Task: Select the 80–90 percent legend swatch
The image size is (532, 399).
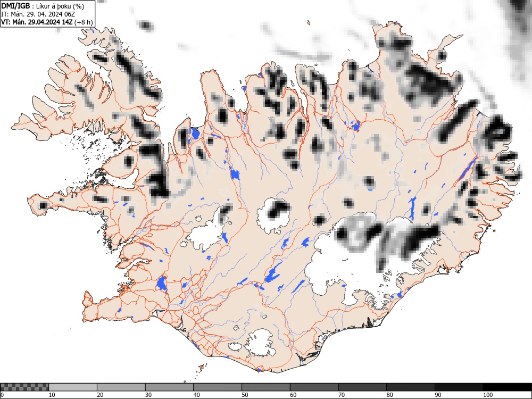Action: click(411, 387)
